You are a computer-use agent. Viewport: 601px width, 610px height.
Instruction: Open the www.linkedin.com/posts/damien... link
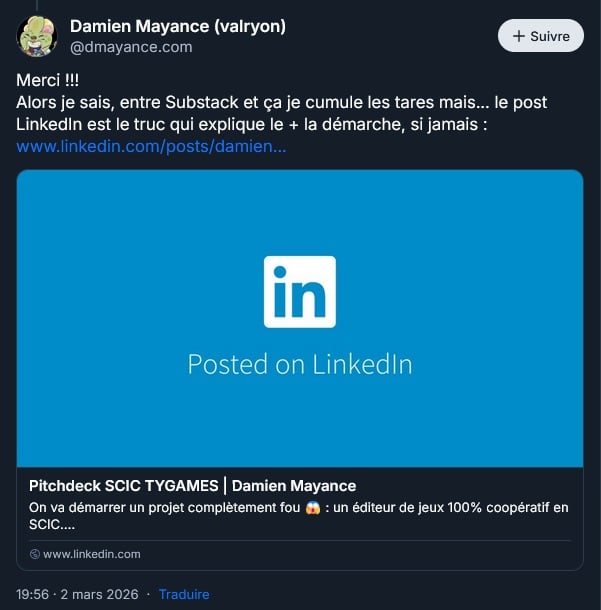(152, 147)
